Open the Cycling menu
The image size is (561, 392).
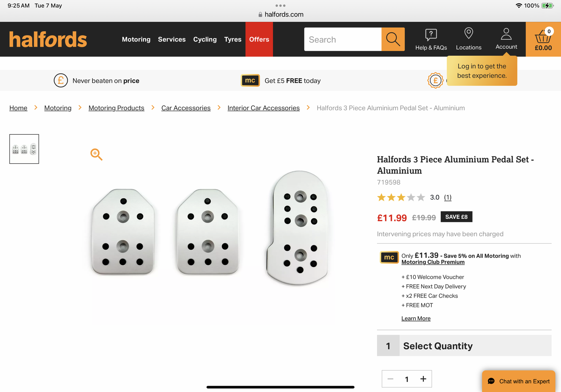pyautogui.click(x=205, y=39)
